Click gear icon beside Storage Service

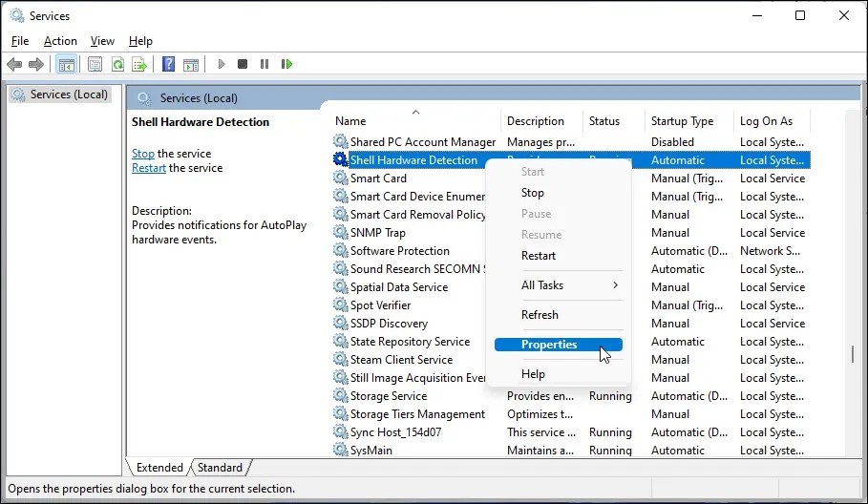pos(341,395)
